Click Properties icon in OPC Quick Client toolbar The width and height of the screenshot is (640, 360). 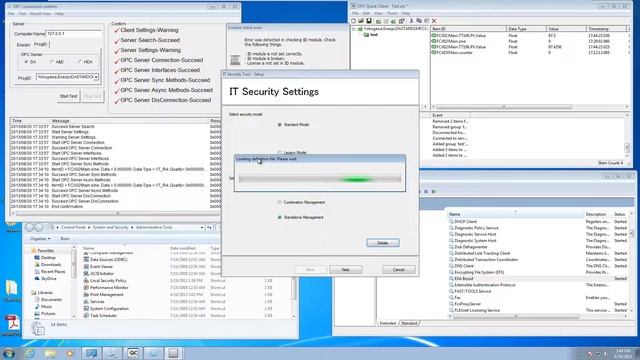point(402,21)
